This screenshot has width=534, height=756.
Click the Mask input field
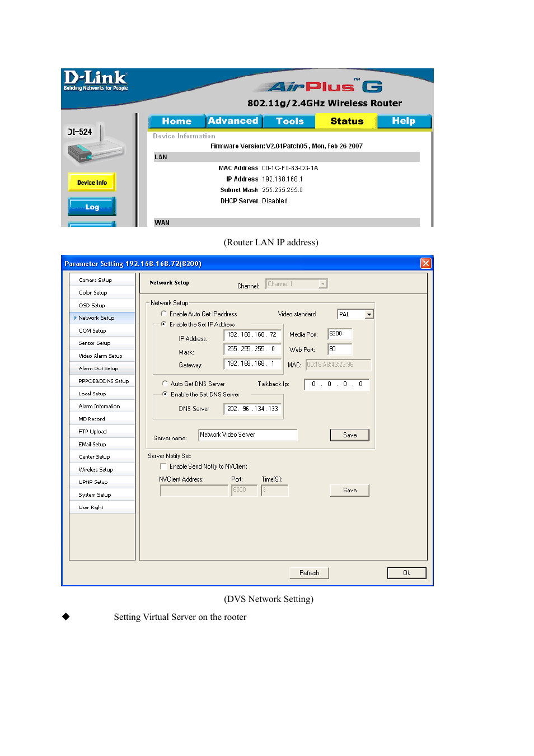point(252,349)
